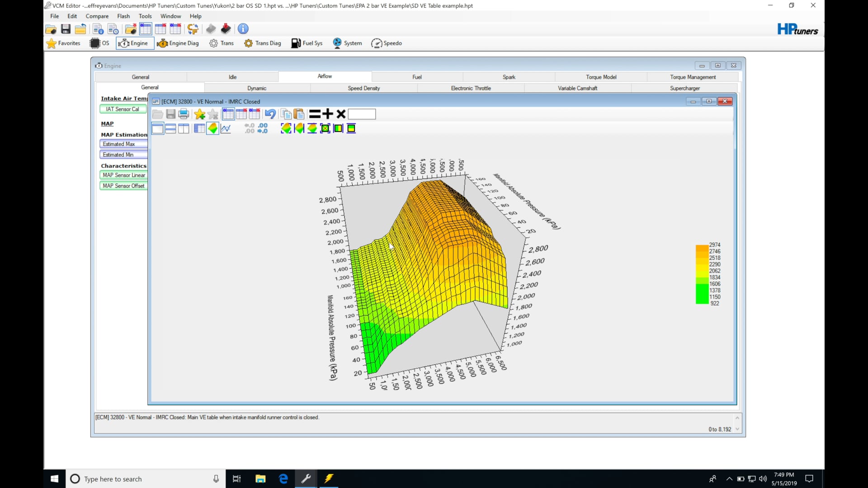Open the MAP Sensor Offset table
868x488 pixels.
[x=123, y=186]
